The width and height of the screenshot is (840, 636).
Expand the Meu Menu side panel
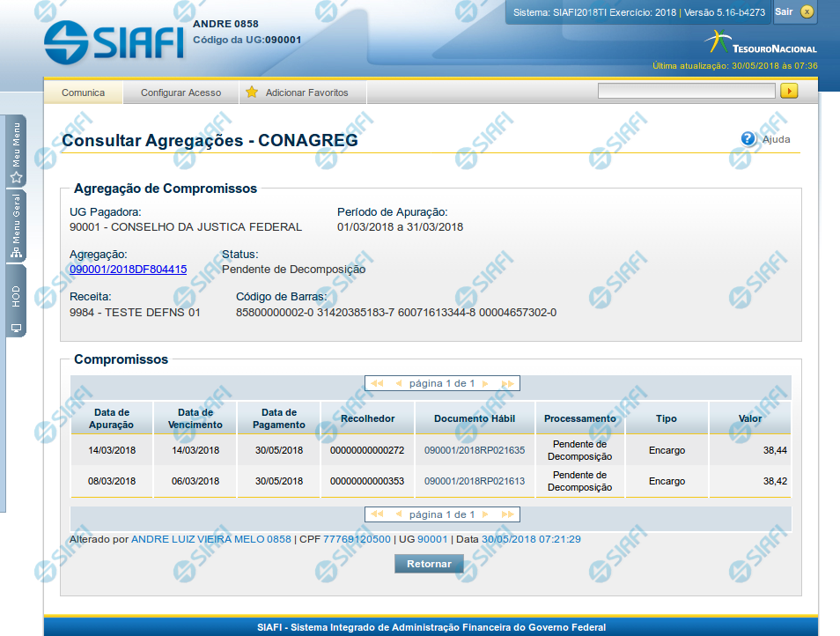16,152
